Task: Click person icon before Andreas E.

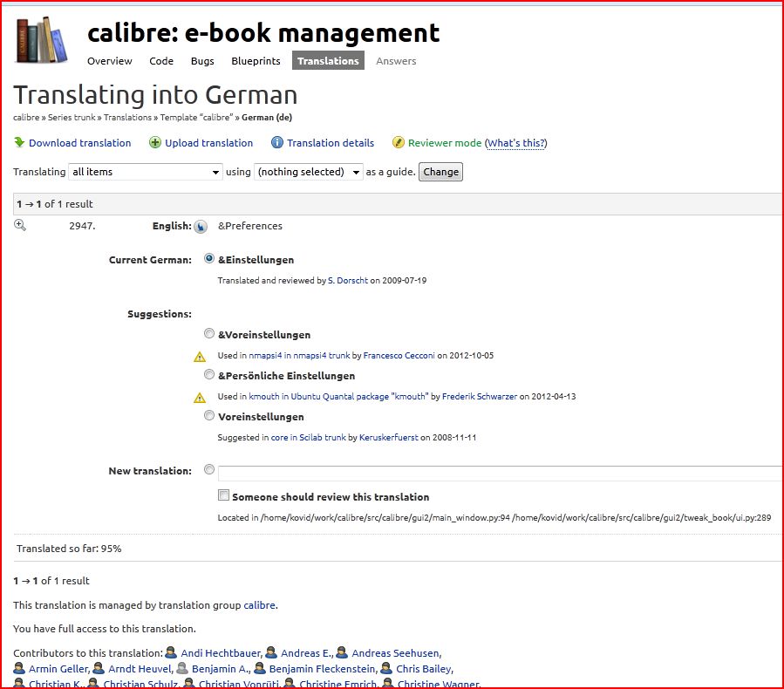Action: click(271, 652)
